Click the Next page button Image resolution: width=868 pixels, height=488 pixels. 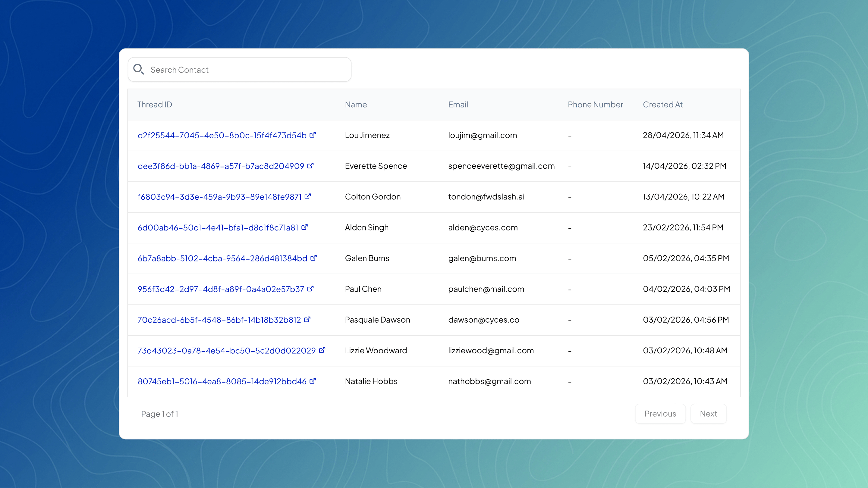[x=708, y=414]
